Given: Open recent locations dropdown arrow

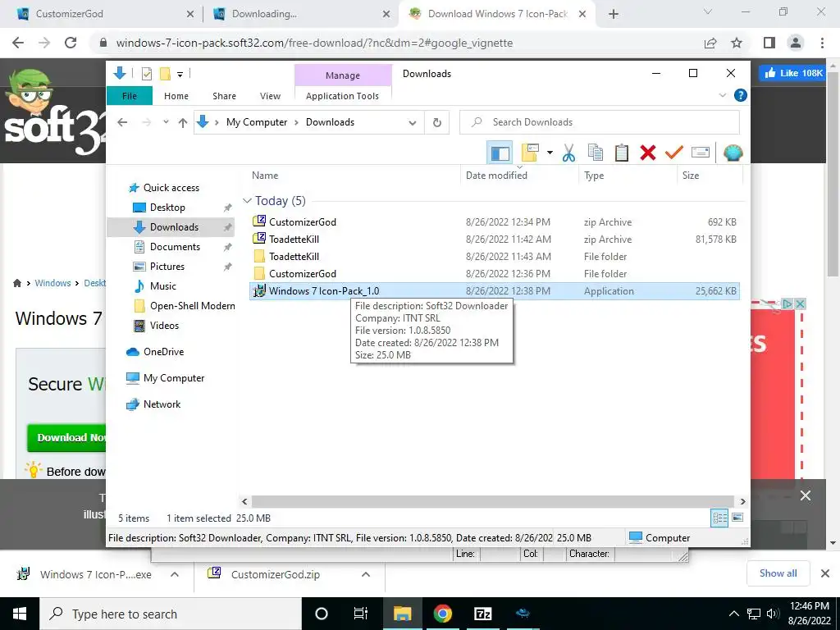Looking at the screenshot, I should tap(166, 122).
